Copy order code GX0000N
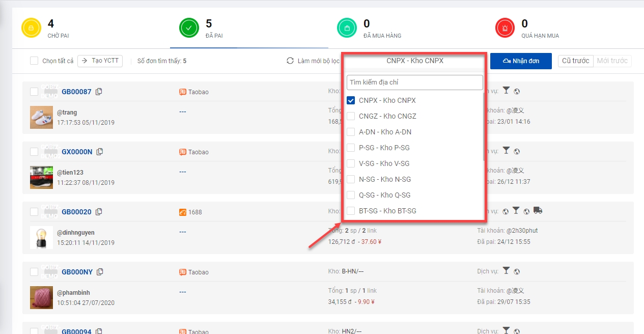 click(100, 152)
